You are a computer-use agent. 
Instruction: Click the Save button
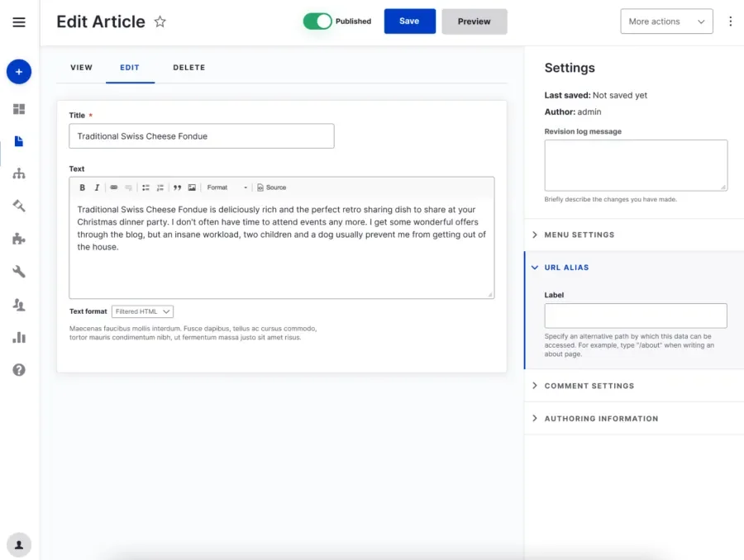(x=409, y=21)
